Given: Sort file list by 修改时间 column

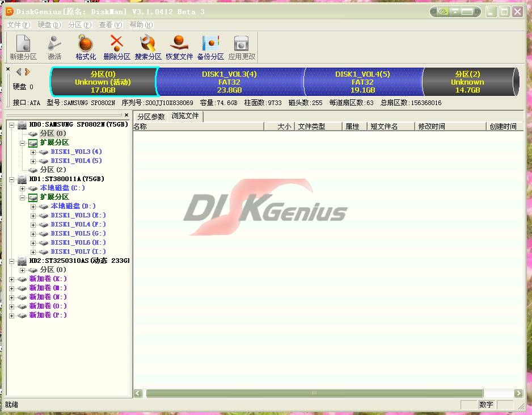Looking at the screenshot, I should point(450,127).
